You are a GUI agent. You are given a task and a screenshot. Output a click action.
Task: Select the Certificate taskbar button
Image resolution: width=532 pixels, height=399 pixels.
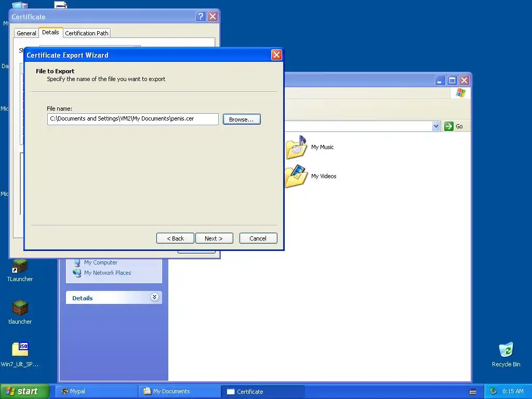click(263, 391)
